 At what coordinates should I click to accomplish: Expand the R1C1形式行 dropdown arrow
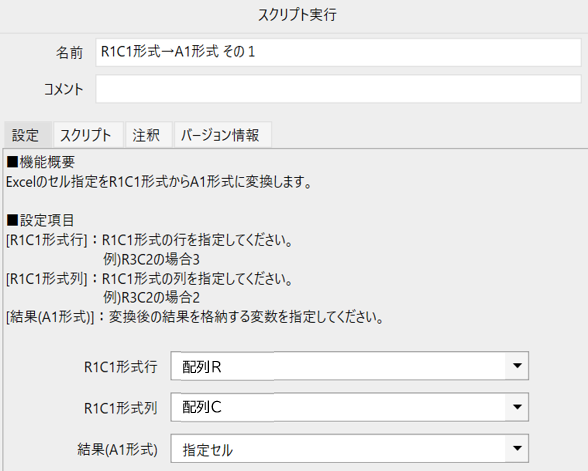tap(517, 366)
